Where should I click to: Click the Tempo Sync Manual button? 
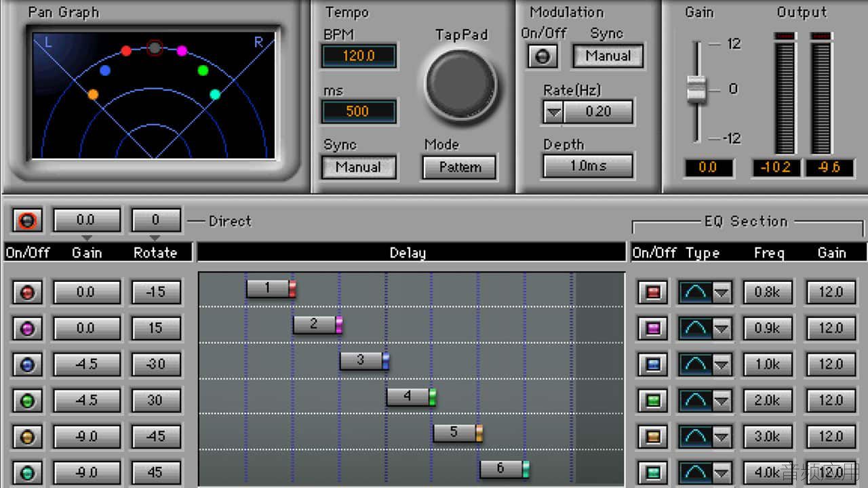coord(359,167)
